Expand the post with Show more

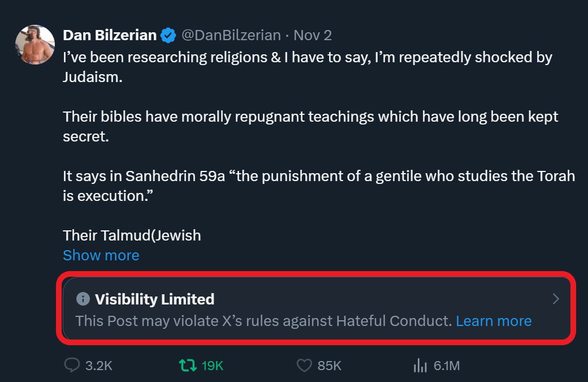point(101,255)
